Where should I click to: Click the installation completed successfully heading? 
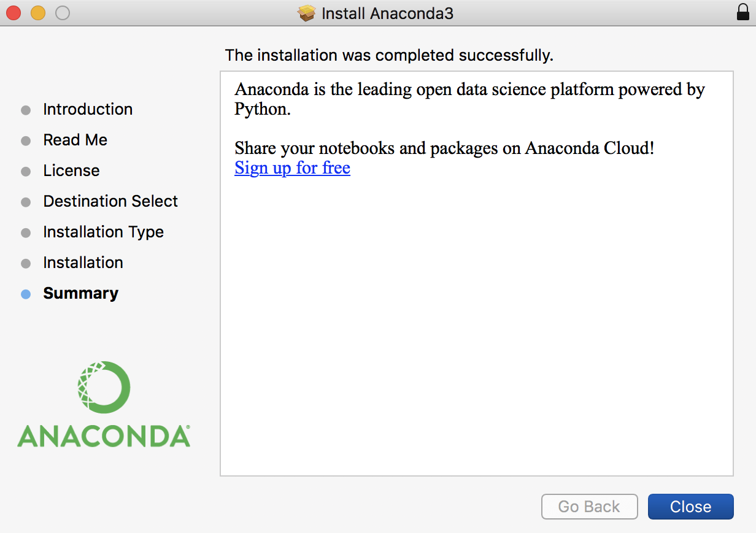[x=389, y=55]
